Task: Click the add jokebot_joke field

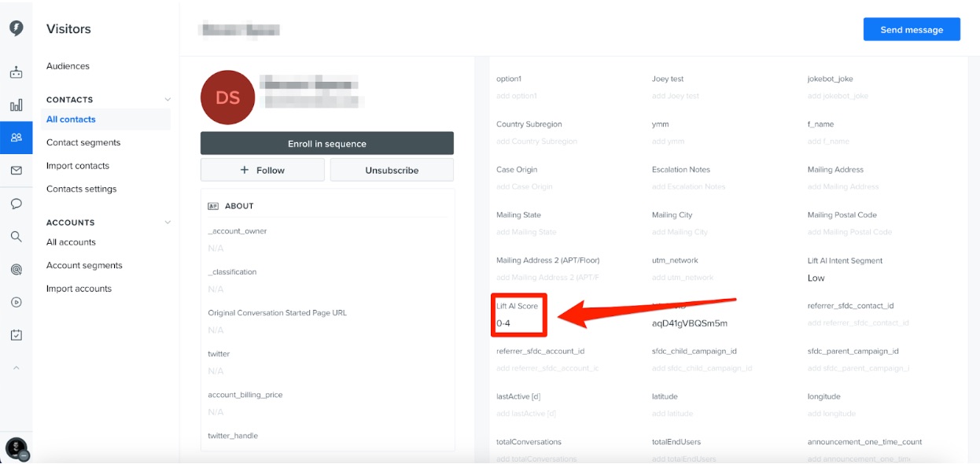Action: tap(838, 96)
